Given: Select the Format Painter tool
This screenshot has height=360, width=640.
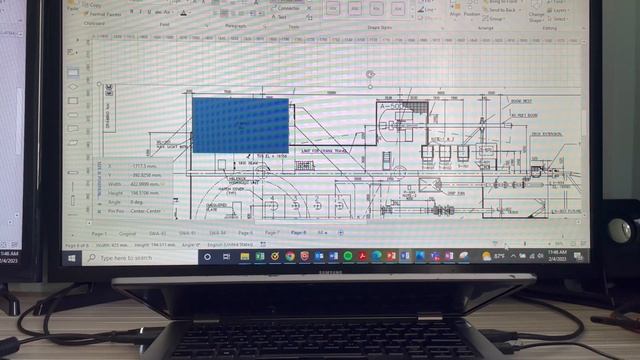Looking at the screenshot, I should 102,14.
